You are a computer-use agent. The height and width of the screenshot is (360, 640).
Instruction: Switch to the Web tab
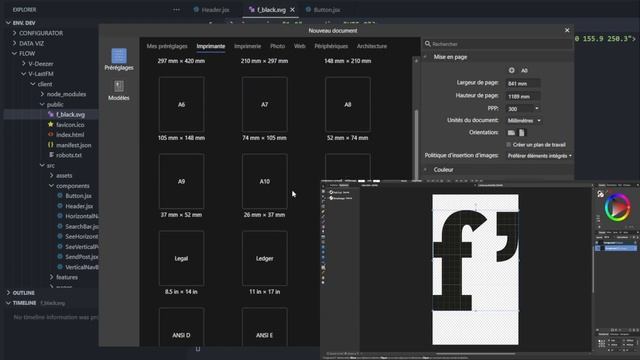click(300, 46)
